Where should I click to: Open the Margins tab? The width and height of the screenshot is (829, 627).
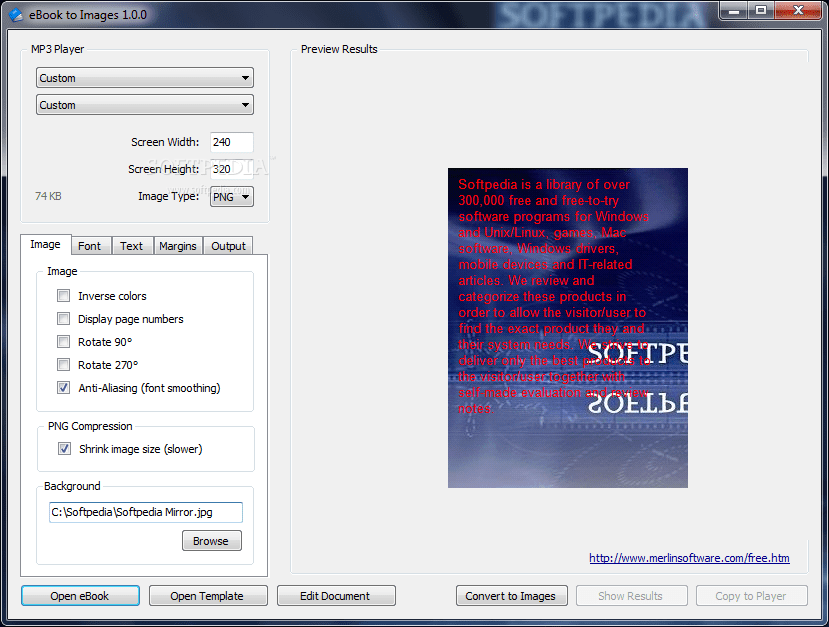click(177, 245)
